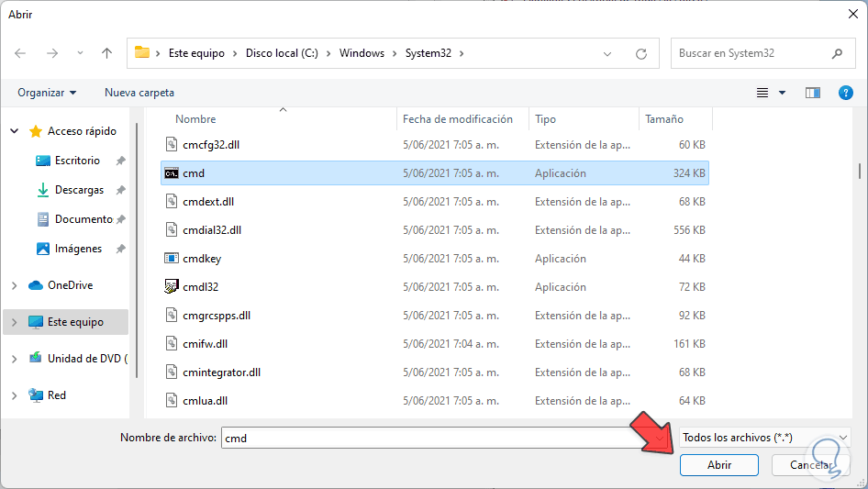The height and width of the screenshot is (489, 868).
Task: Go back with the left arrow
Action: coord(20,53)
